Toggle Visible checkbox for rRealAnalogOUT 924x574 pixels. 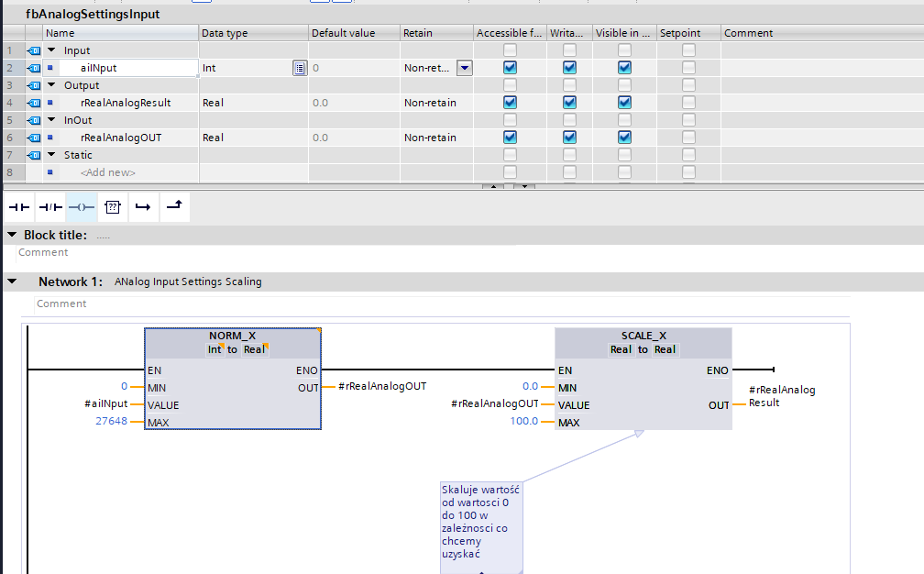624,138
